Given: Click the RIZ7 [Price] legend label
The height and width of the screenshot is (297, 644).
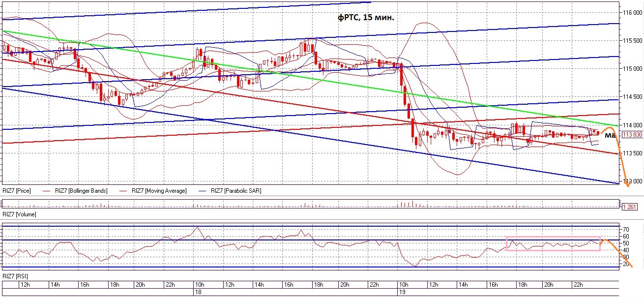Looking at the screenshot, I should coord(16,191).
